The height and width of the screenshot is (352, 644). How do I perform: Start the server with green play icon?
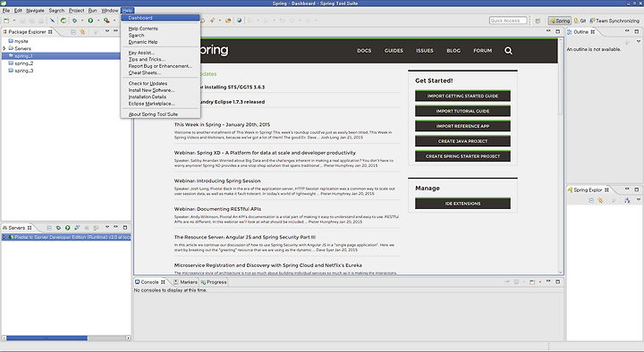pyautogui.click(x=67, y=228)
